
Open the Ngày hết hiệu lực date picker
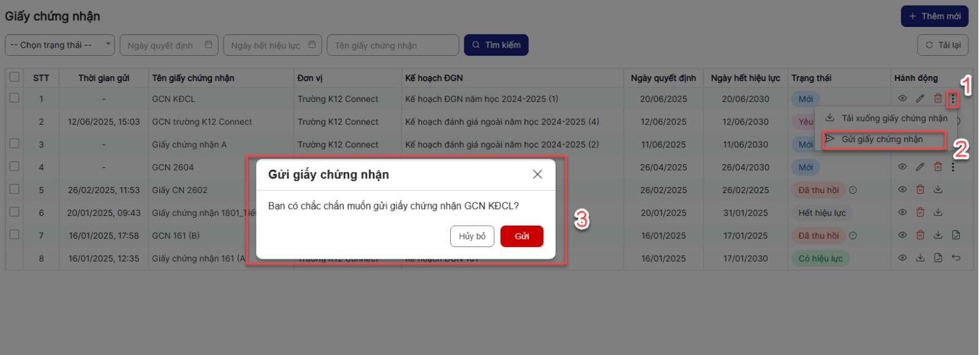[273, 45]
